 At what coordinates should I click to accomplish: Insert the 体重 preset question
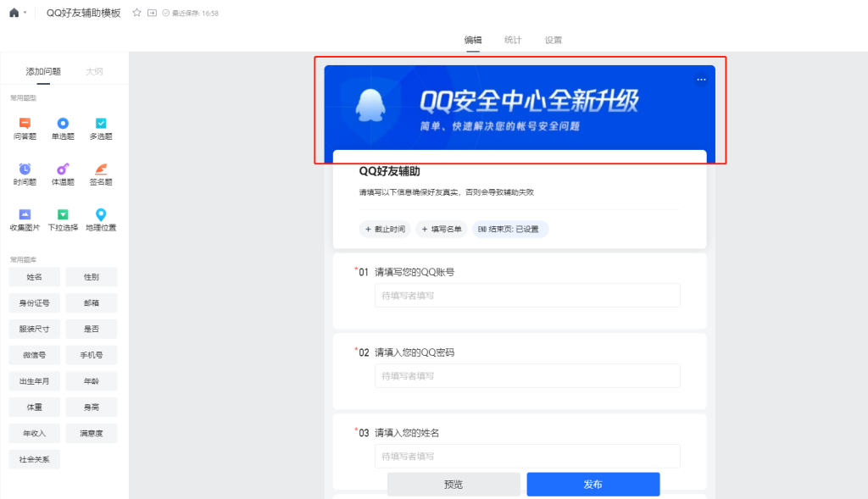pos(34,408)
